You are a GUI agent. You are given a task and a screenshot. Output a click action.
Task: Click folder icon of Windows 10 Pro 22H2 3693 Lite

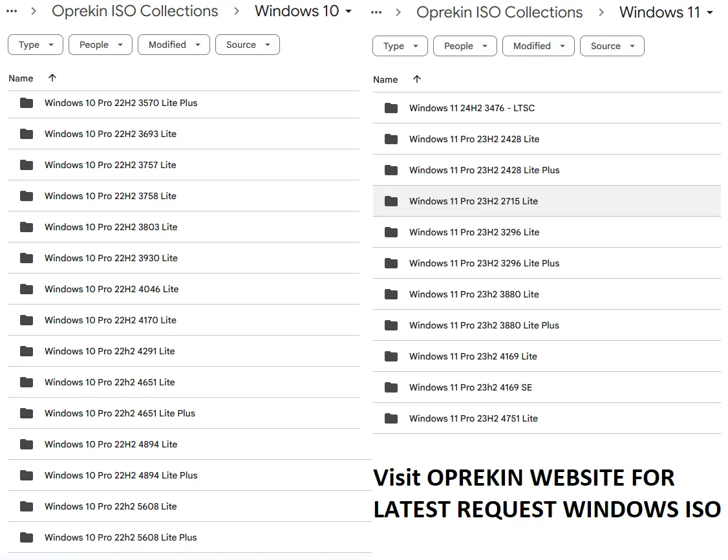pyautogui.click(x=27, y=134)
